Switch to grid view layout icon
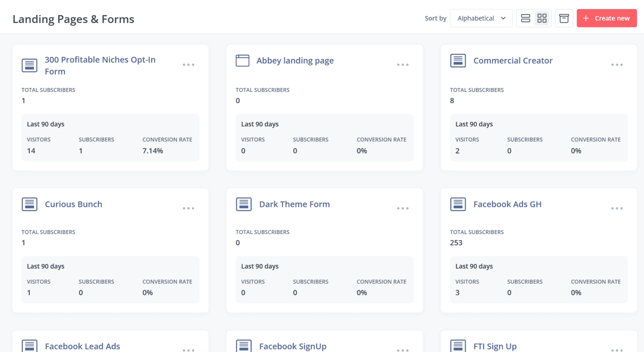This screenshot has width=644, height=352. click(x=542, y=18)
